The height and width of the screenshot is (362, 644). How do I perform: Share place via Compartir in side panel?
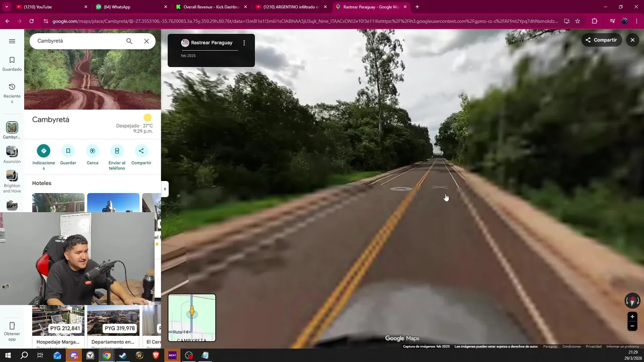[141, 155]
